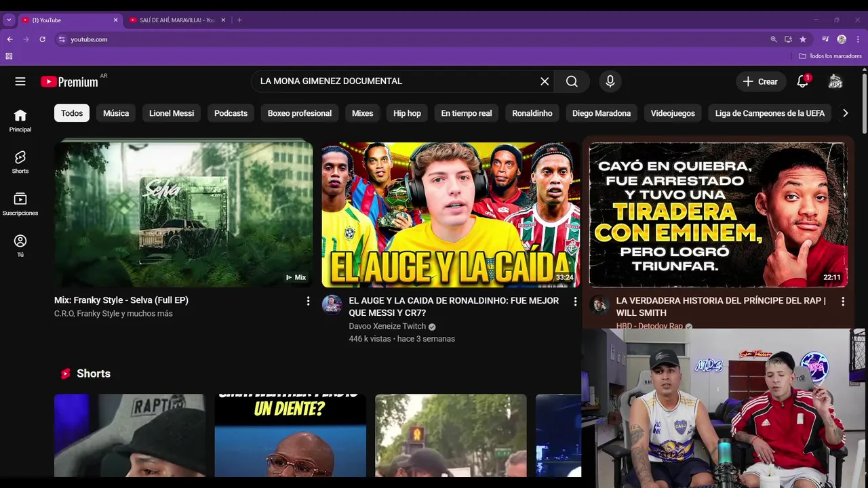Go forward in browser navigation
This screenshot has height=488, width=868.
pyautogui.click(x=26, y=39)
